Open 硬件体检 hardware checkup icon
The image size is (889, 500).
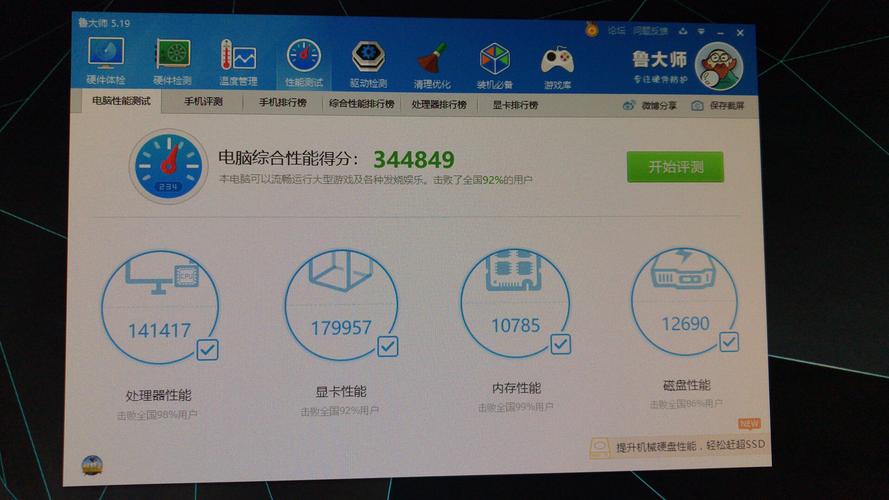point(106,59)
